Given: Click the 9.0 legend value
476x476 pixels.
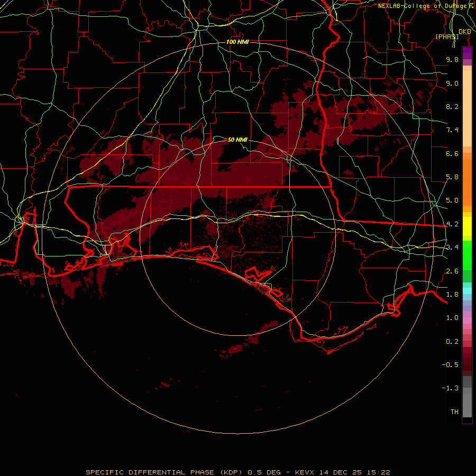Looking at the screenshot, I should coord(452,83).
